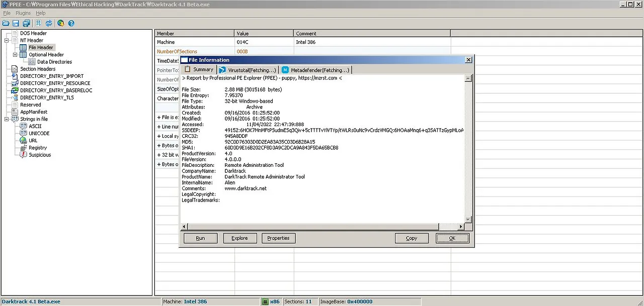Image resolution: width=644 pixels, height=306 pixels.
Task: Click the UNICODE strings icon
Action: [23, 133]
